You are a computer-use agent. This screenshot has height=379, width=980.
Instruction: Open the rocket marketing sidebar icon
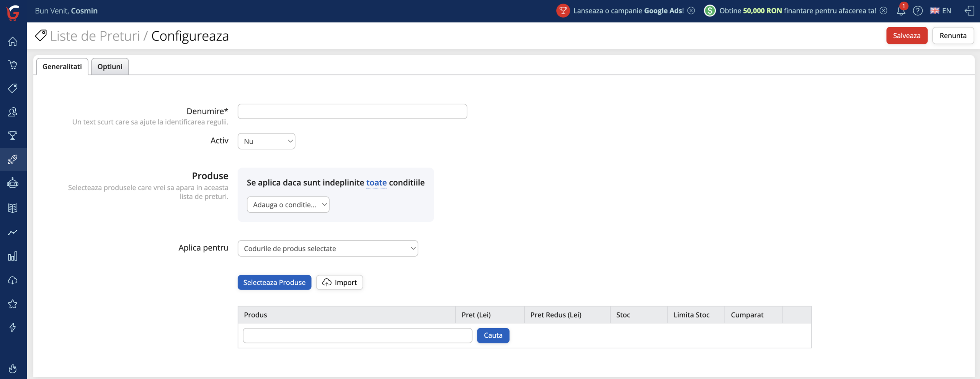[x=13, y=159]
